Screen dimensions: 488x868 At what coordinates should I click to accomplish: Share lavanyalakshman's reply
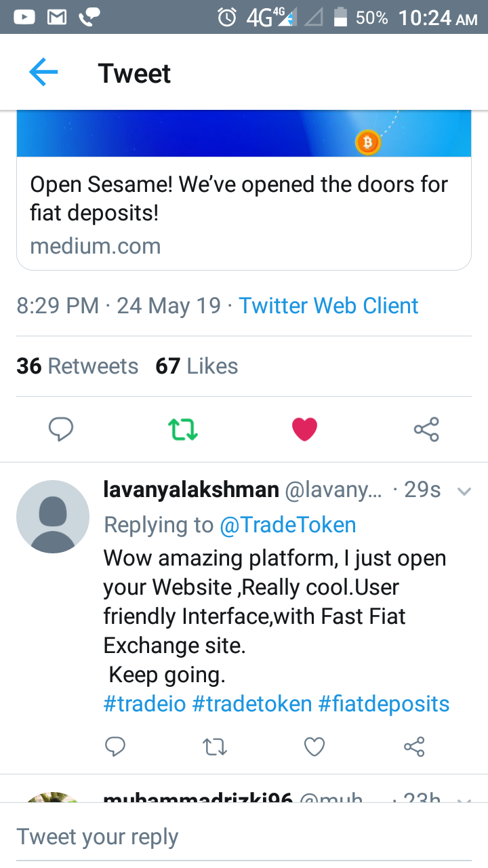[414, 747]
